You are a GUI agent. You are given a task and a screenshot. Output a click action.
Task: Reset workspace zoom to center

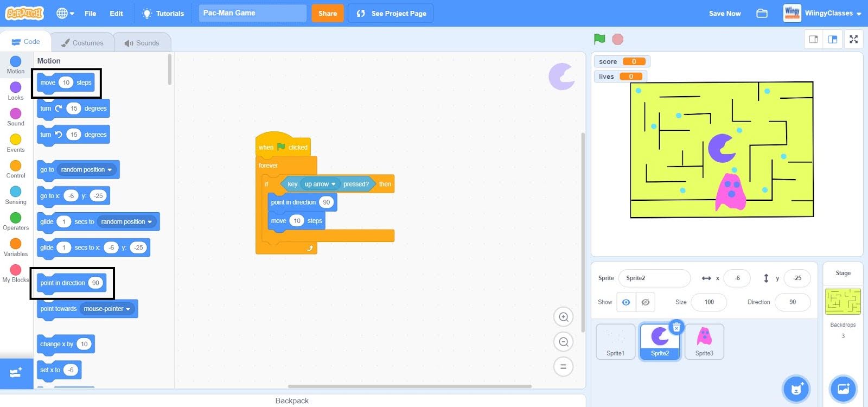pos(564,367)
